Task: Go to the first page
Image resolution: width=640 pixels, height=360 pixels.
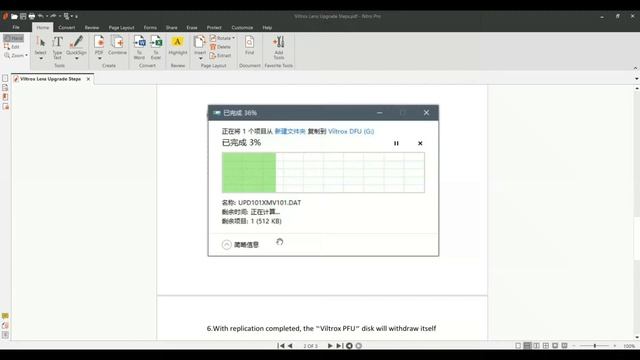Action: pyautogui.click(x=281, y=346)
